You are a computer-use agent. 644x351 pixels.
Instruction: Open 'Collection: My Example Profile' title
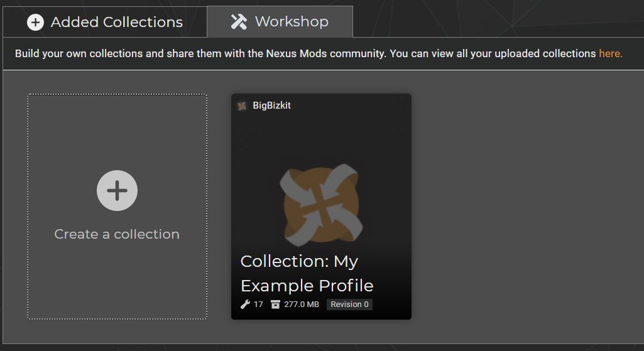tap(307, 273)
